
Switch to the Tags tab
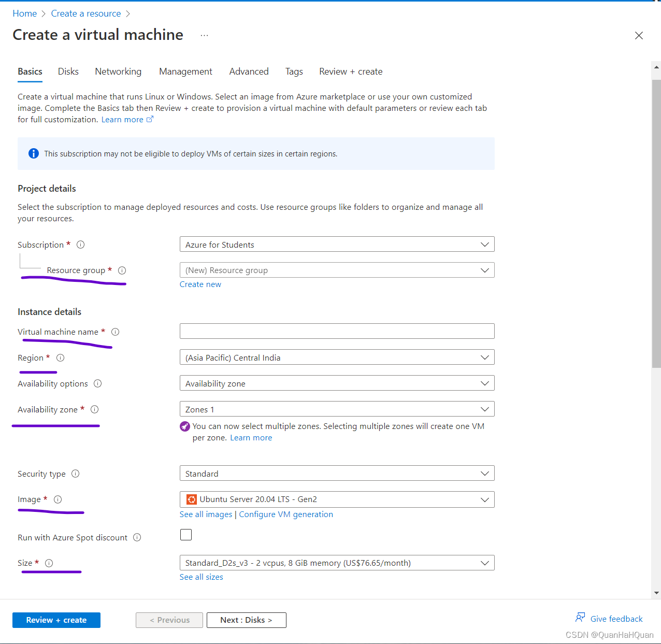[x=294, y=71]
